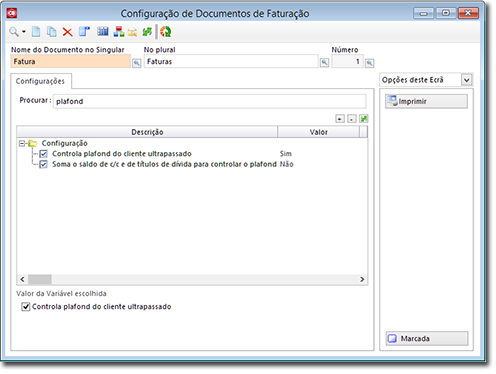
Task: Click the Sim value cell
Action: coord(286,154)
